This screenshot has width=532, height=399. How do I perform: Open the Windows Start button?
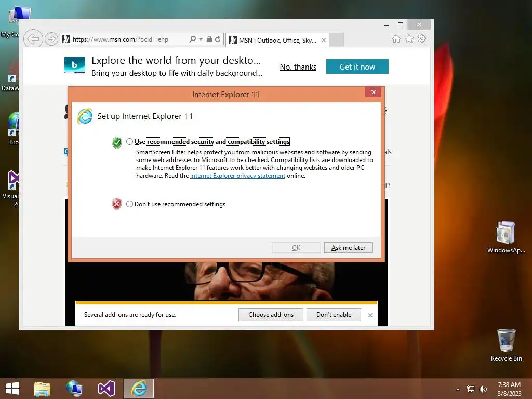click(12, 389)
